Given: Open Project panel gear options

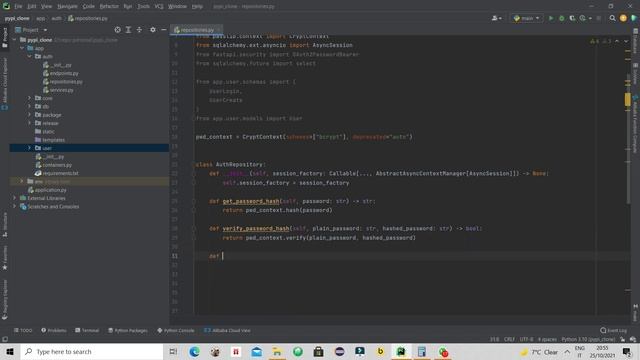Looking at the screenshot, I should click(x=153, y=30).
